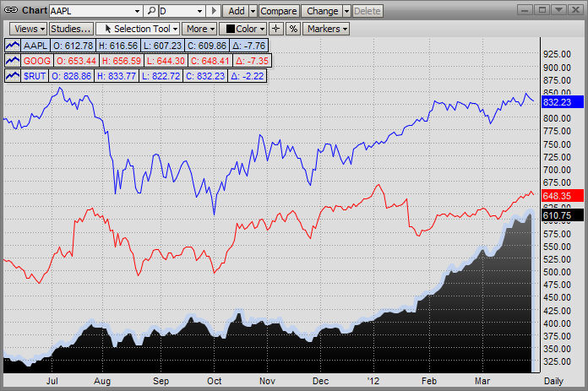Open the AAPL symbol dropdown arrow
This screenshot has height=391, width=588.
tap(137, 11)
